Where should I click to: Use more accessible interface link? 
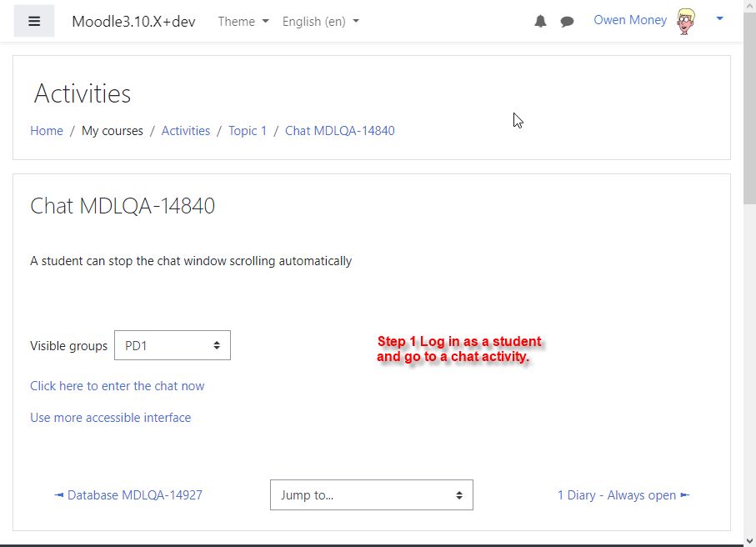[110, 417]
